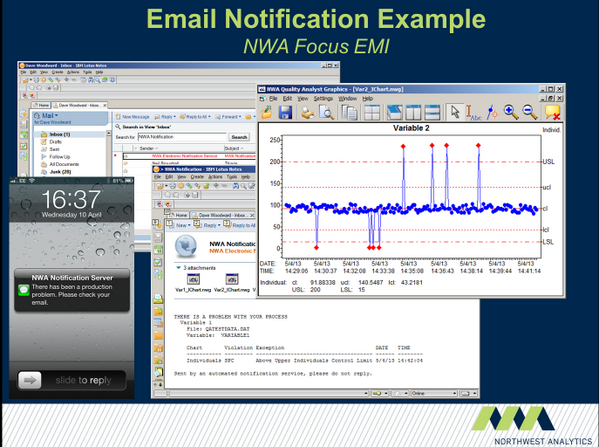This screenshot has width=599, height=447.
Task: Open the Sent folder in mail navigator
Action: (x=54, y=149)
